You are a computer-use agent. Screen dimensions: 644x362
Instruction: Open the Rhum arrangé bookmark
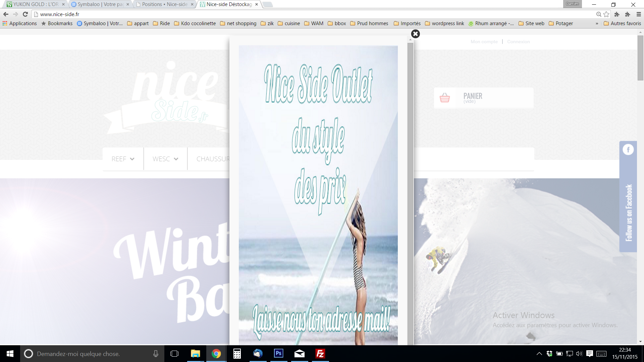click(491, 23)
